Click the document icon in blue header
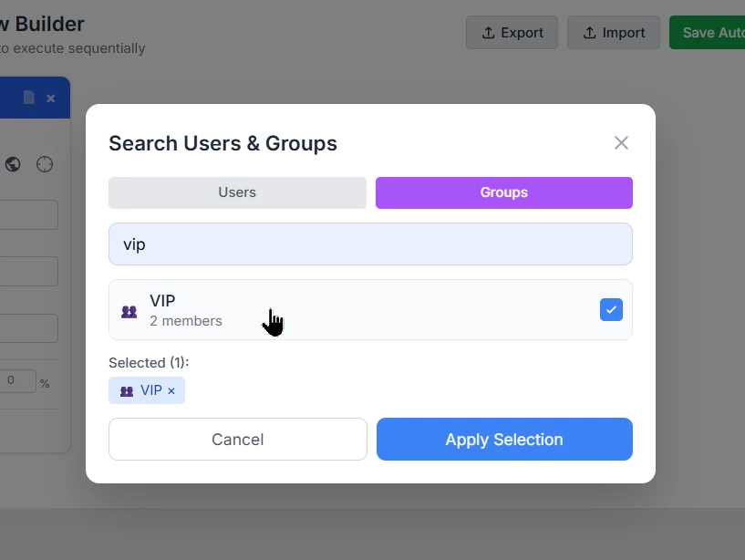The height and width of the screenshot is (560, 745). 29,98
